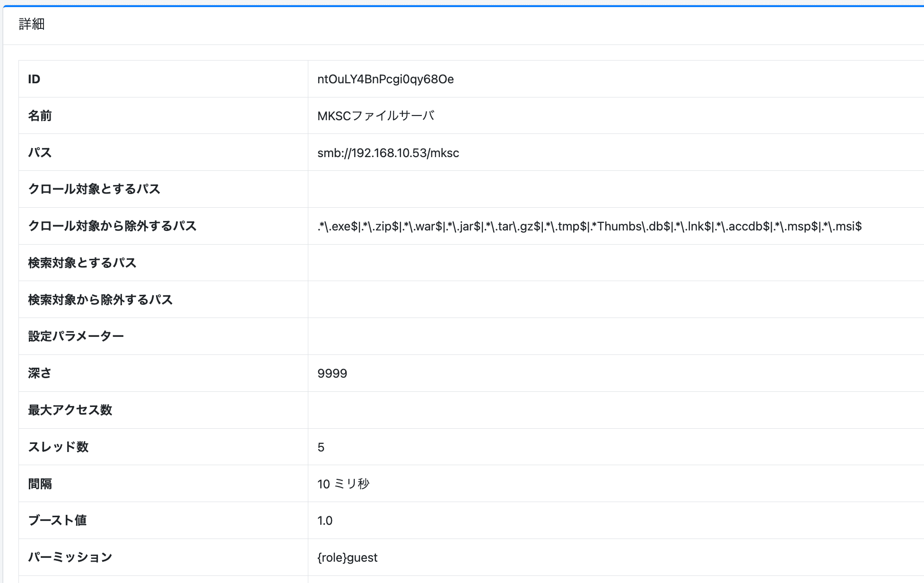Click the 最大アクセス数 label
The height and width of the screenshot is (583, 924).
(70, 410)
